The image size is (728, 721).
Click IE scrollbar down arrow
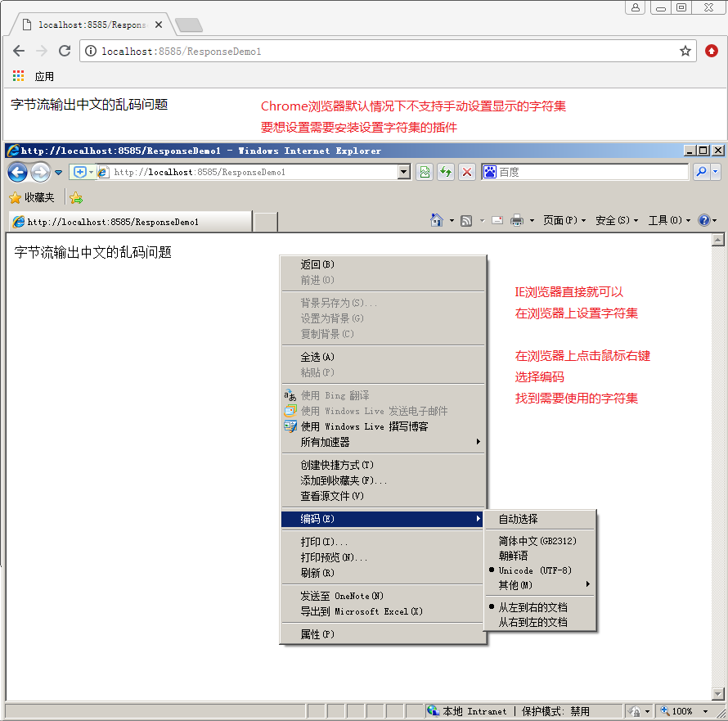pyautogui.click(x=718, y=694)
